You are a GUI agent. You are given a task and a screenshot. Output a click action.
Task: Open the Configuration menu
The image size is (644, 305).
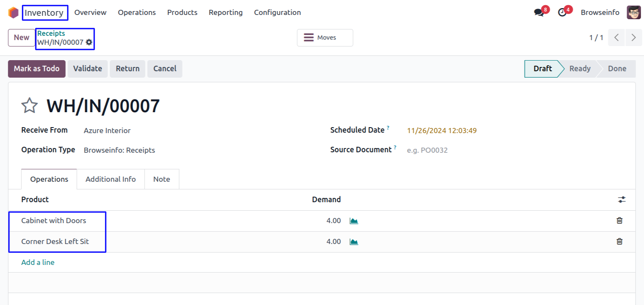click(277, 12)
